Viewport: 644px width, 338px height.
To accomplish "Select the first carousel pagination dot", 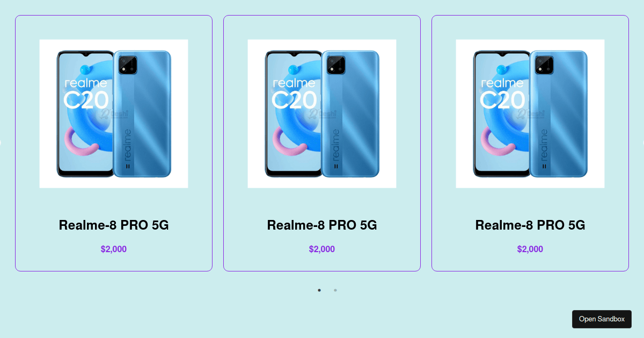I will click(319, 290).
